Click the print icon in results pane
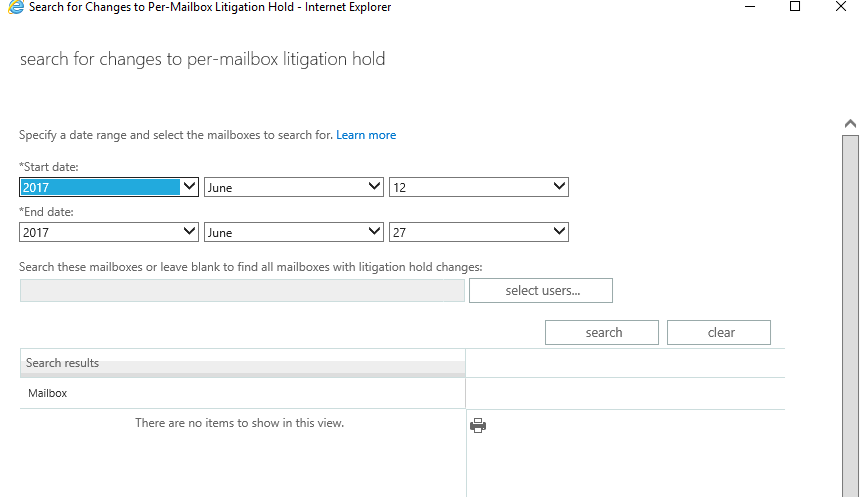The image size is (864, 497). click(x=478, y=425)
